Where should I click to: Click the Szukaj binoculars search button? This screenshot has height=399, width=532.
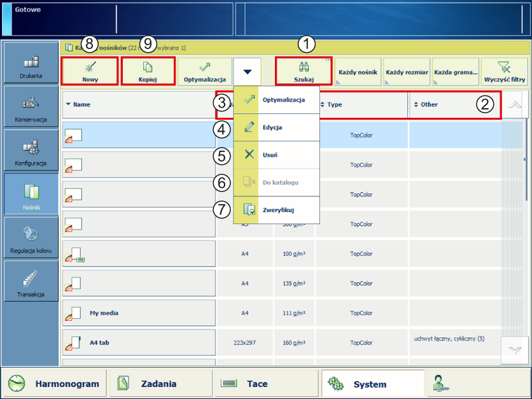pyautogui.click(x=304, y=71)
